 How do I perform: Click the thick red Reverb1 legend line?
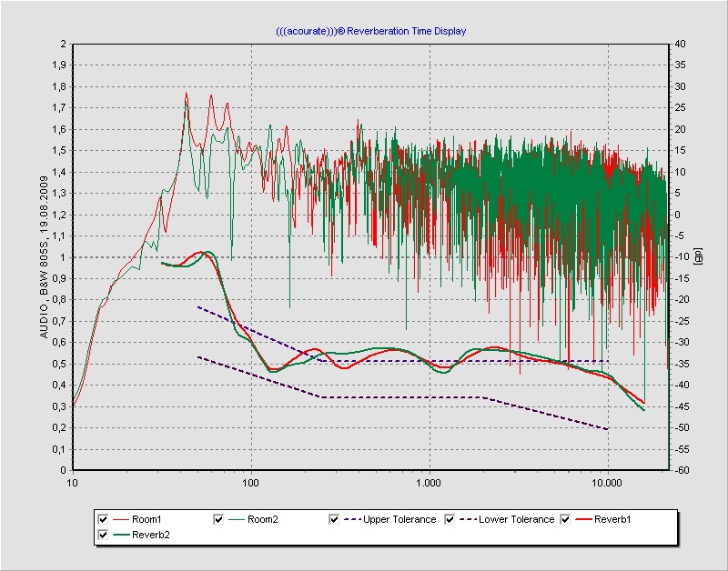582,519
